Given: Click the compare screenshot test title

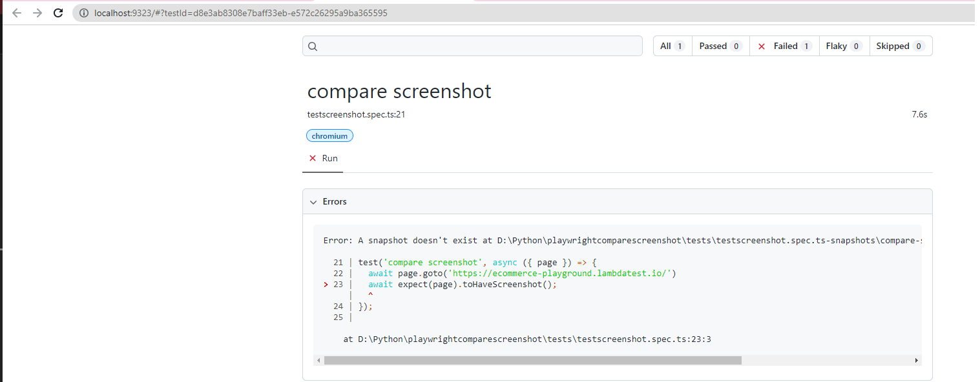Looking at the screenshot, I should [399, 91].
